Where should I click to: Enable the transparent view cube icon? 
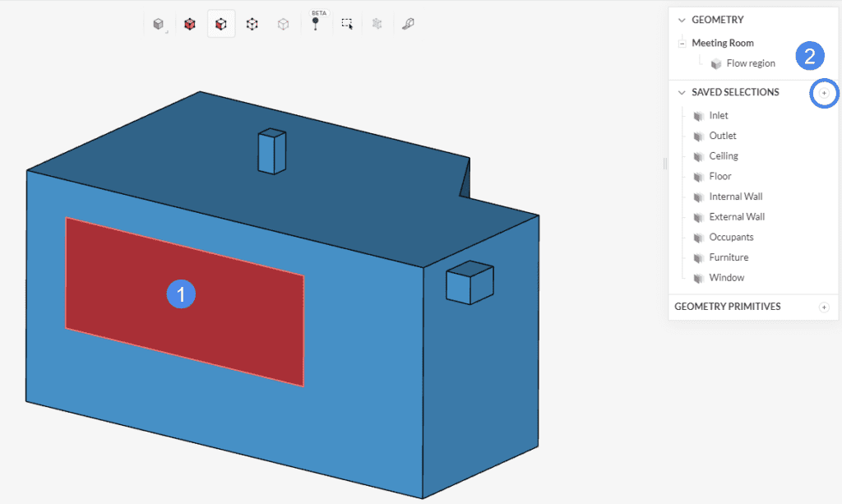coord(159,23)
